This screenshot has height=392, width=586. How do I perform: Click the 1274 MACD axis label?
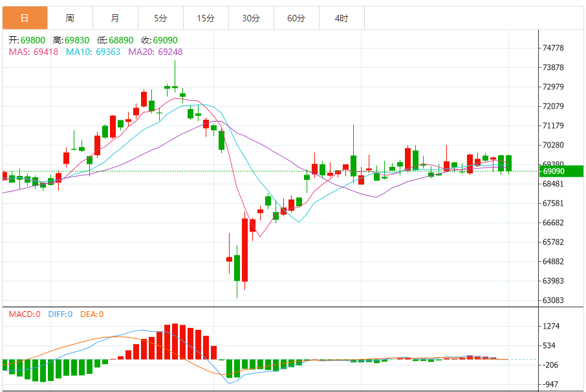click(x=551, y=326)
